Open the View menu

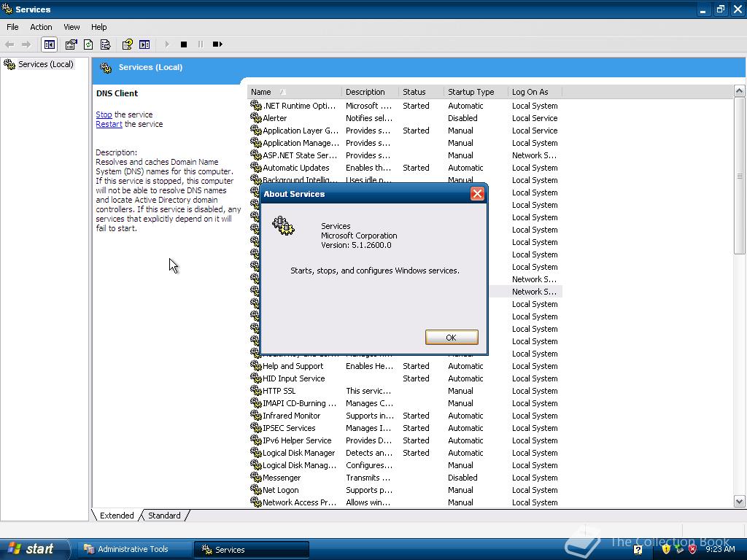pyautogui.click(x=71, y=27)
